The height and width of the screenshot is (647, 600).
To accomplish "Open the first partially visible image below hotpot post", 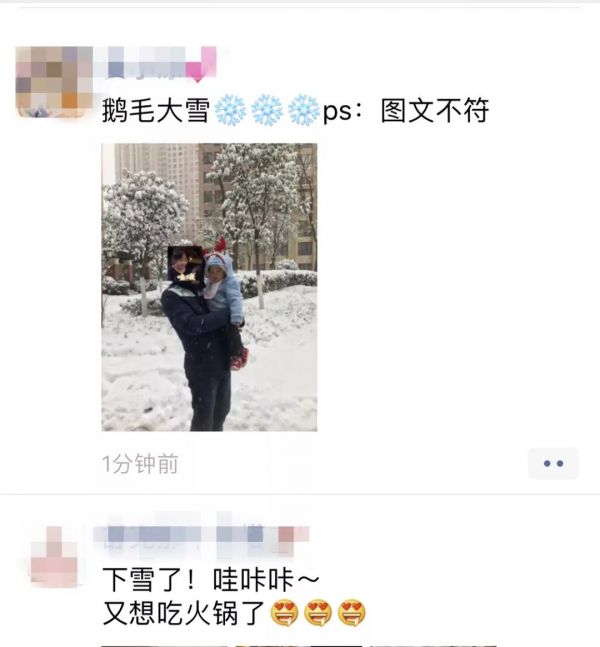I will 164,646.
